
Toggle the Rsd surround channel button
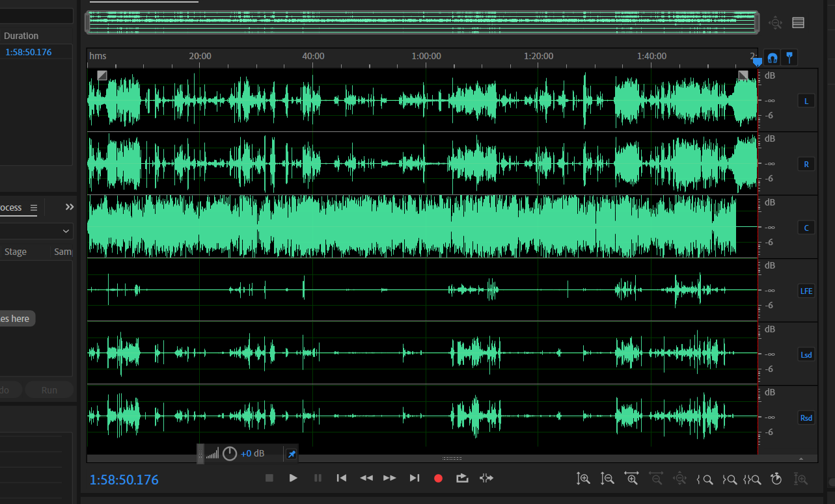pyautogui.click(x=806, y=418)
